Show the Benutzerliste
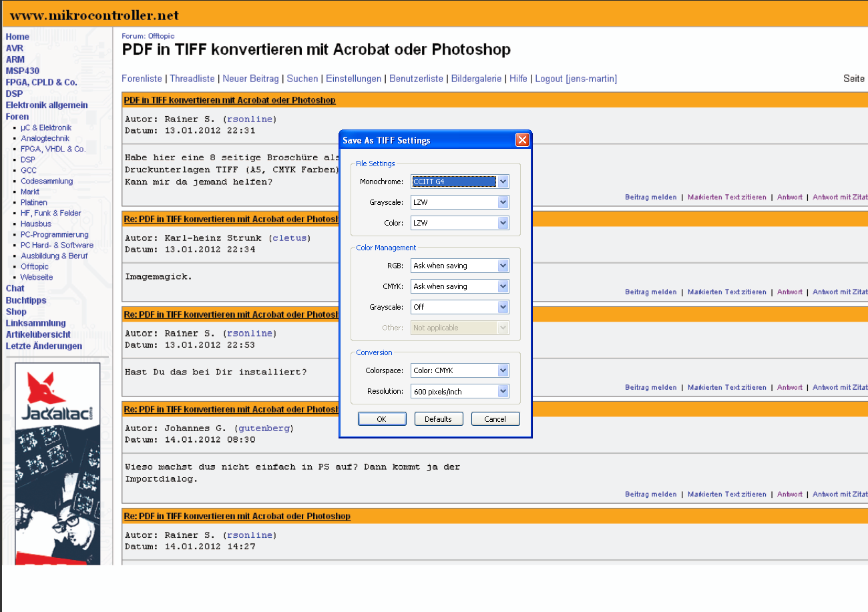The image size is (868, 612). tap(417, 79)
